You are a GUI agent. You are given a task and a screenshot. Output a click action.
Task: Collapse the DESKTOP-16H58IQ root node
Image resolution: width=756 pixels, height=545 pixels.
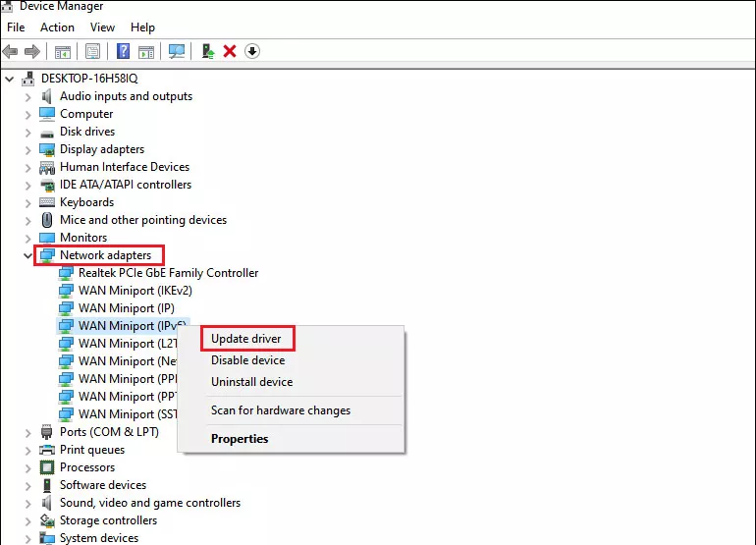coord(10,79)
